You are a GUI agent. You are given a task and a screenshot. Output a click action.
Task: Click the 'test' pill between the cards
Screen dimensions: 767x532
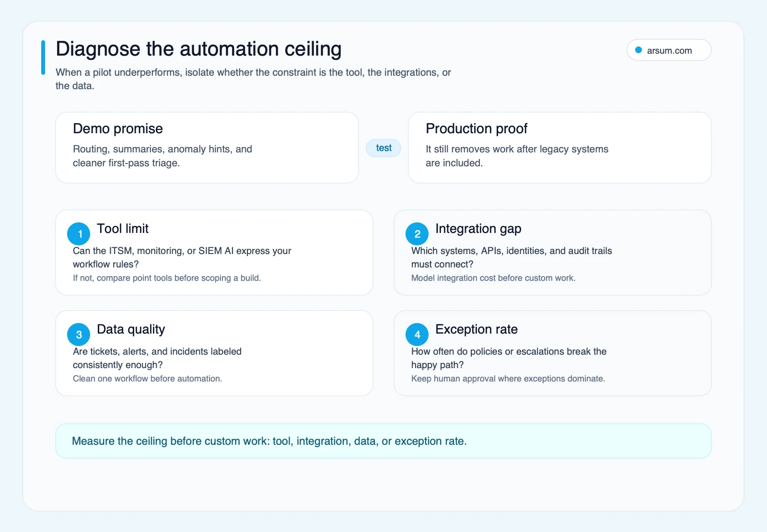[383, 148]
